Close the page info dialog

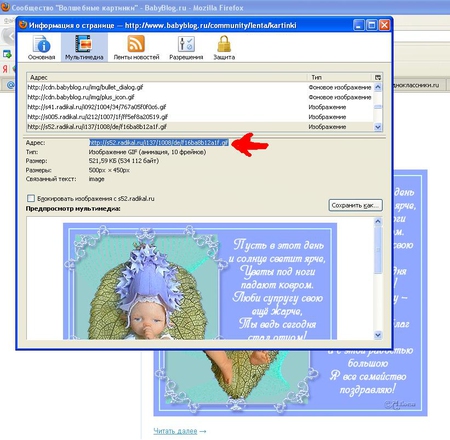[384, 25]
